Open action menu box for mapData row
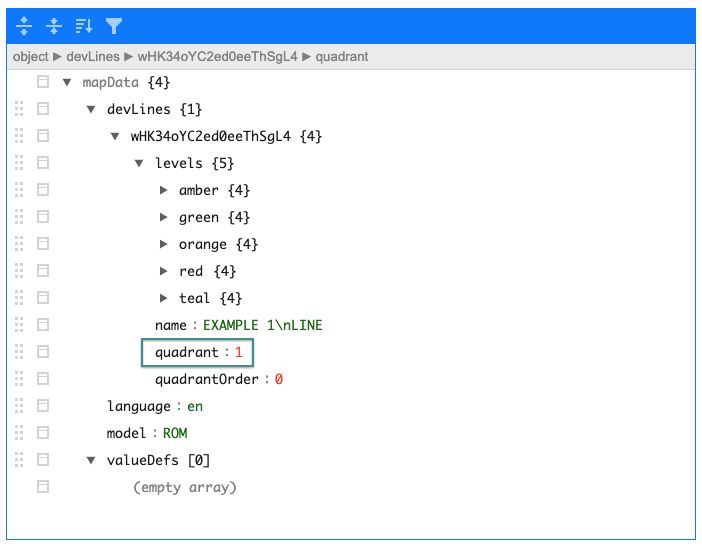The height and width of the screenshot is (548, 702). click(43, 81)
